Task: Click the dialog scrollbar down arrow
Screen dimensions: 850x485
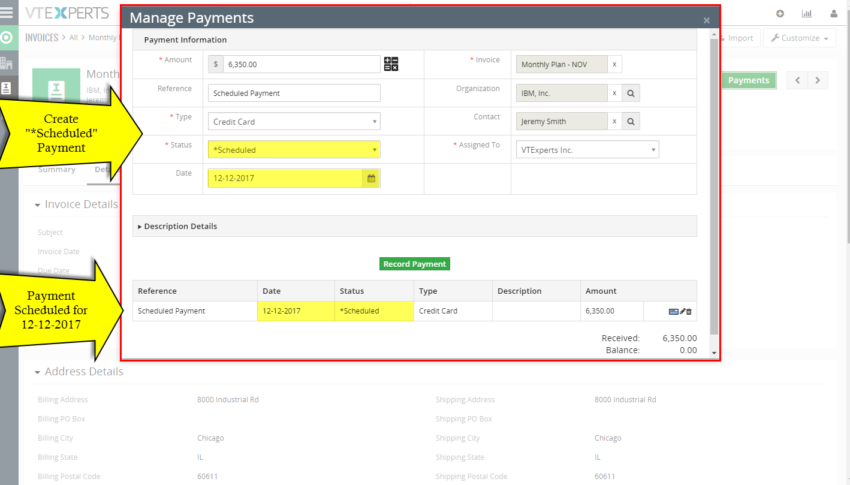Action: (714, 353)
